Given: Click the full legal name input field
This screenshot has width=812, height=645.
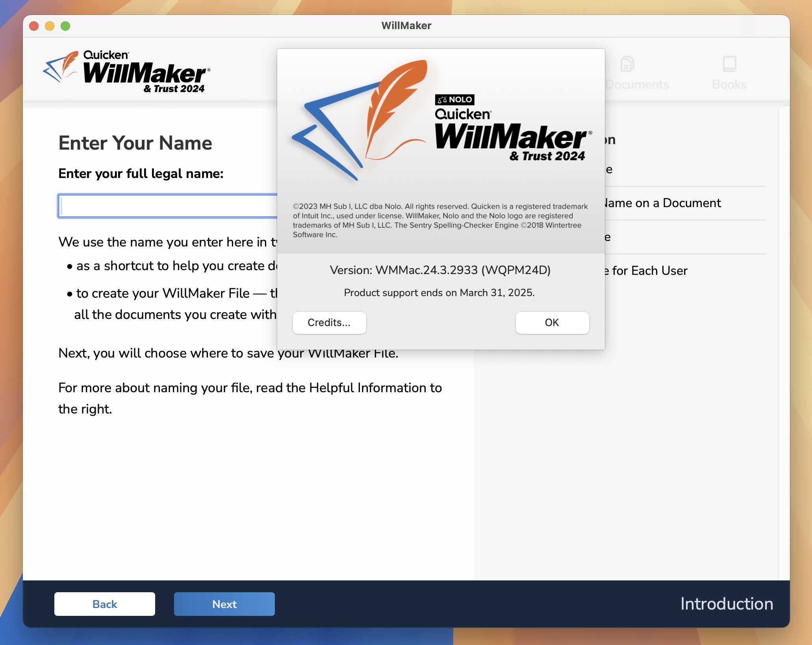Looking at the screenshot, I should point(168,206).
